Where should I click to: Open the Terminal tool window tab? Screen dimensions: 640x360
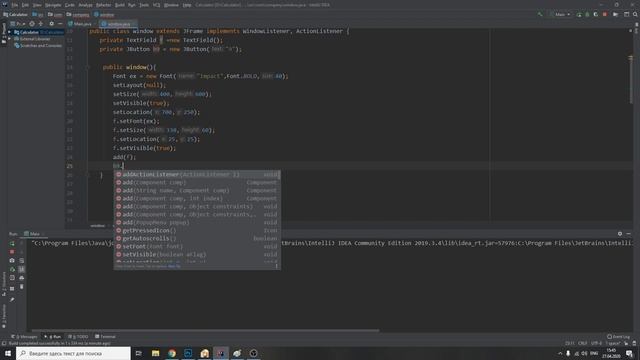pyautogui.click(x=105, y=337)
